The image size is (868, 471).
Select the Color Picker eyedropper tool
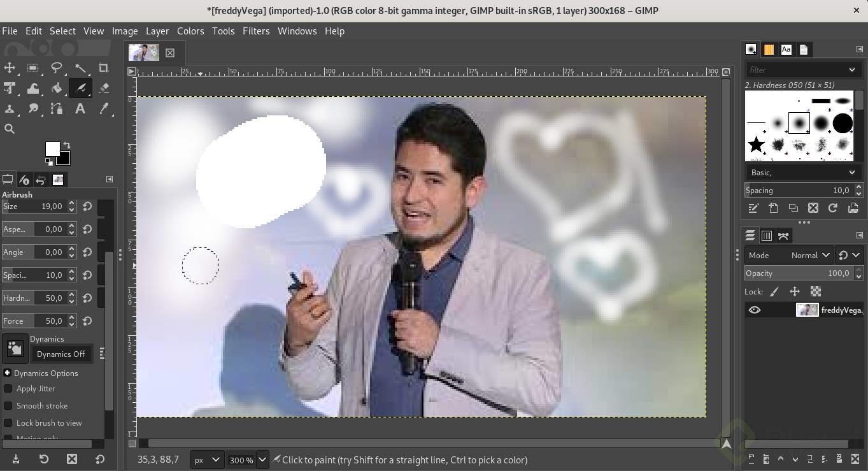point(104,109)
